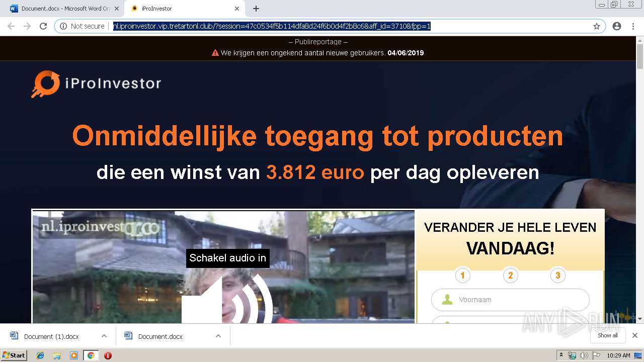Screen dimensions: 644x362
Task: Click the address bar URL
Action: [272, 26]
